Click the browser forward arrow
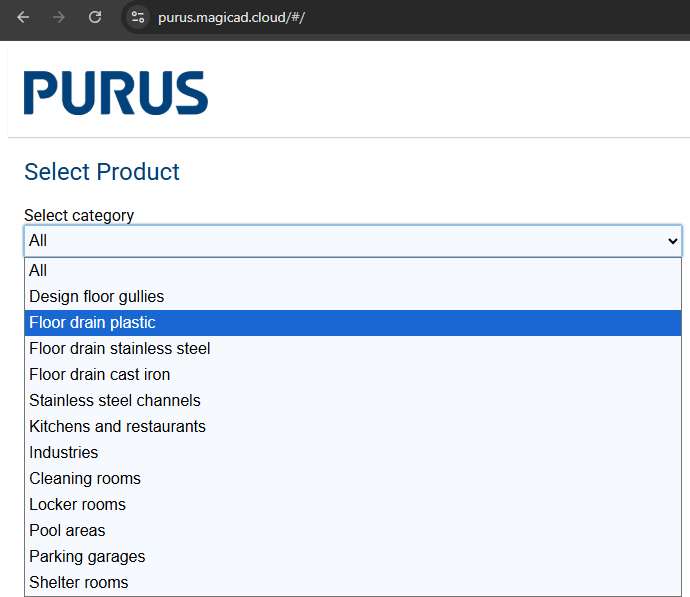The height and width of the screenshot is (597, 690). (x=59, y=18)
